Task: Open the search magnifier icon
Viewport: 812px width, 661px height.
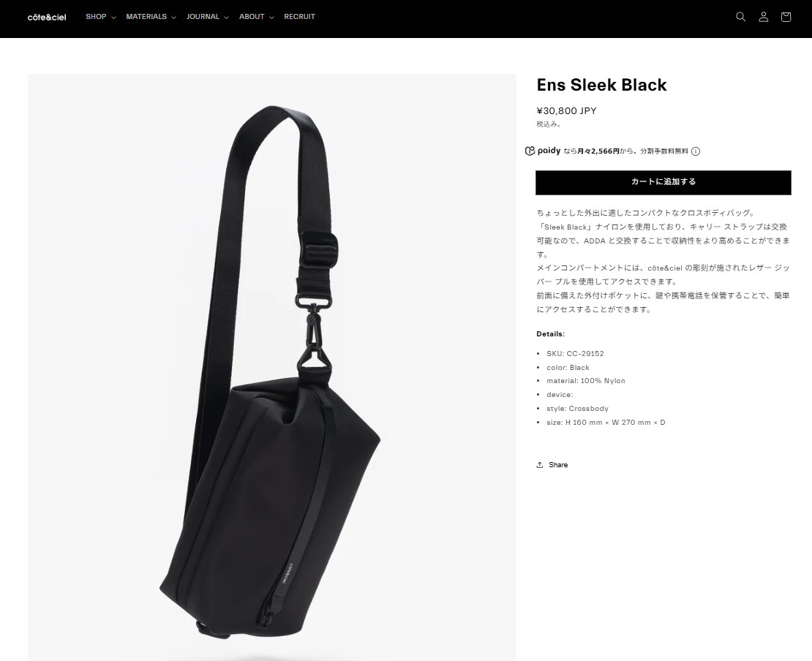Action: click(740, 17)
